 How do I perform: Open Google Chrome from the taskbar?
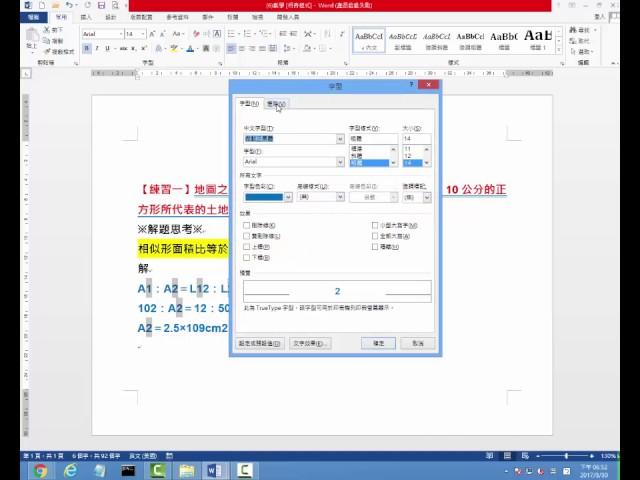(40, 470)
